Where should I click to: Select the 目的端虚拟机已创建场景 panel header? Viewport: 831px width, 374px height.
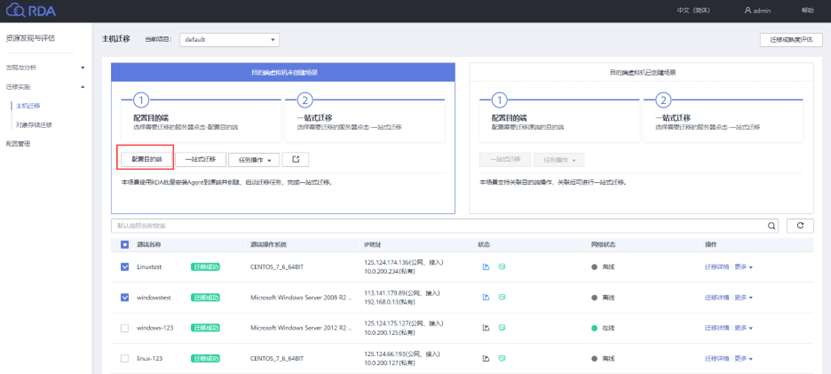tap(641, 72)
